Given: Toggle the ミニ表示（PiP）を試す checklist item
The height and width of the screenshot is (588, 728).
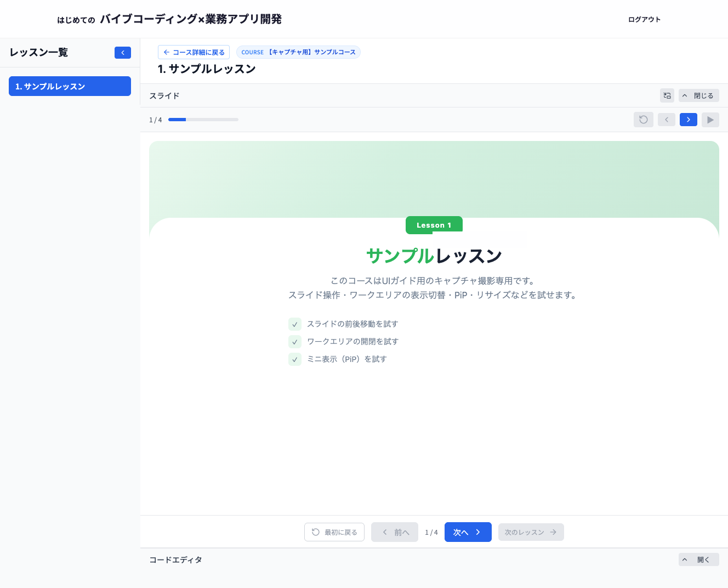Looking at the screenshot, I should [295, 359].
